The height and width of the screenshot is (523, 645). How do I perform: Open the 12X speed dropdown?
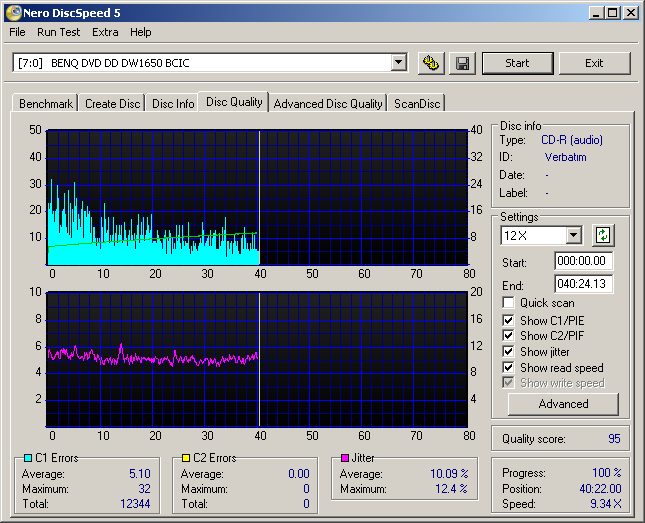click(573, 236)
